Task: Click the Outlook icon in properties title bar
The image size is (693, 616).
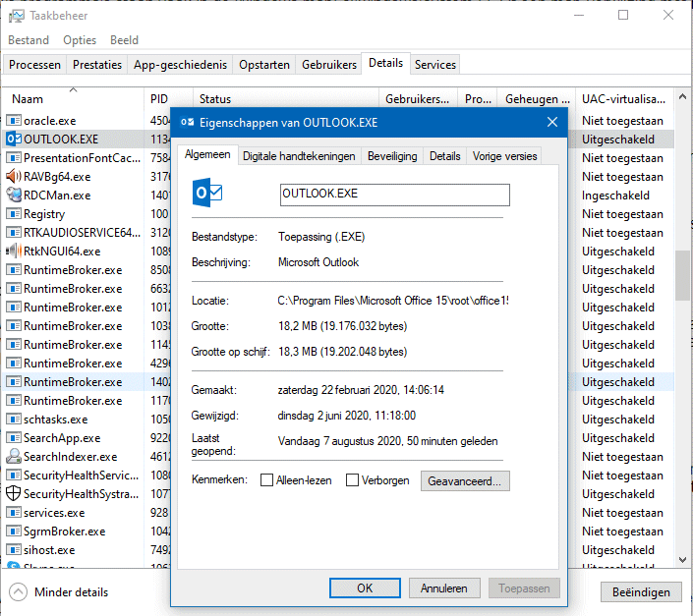Action: pos(188,123)
